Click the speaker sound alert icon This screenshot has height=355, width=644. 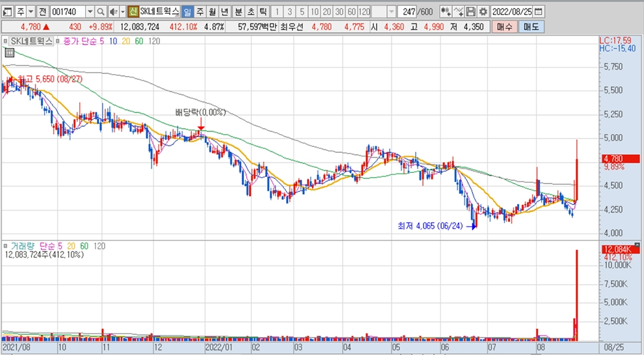pyautogui.click(x=113, y=12)
